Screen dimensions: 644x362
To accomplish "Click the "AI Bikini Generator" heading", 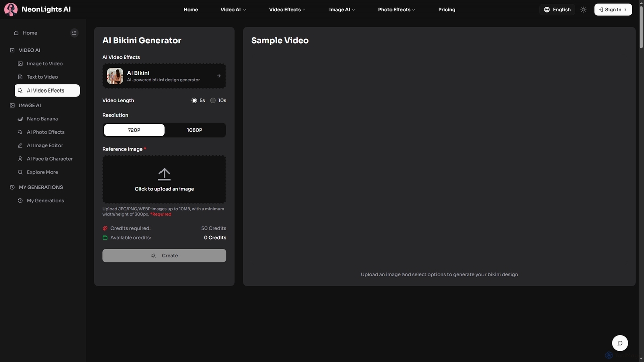I will pyautogui.click(x=141, y=40).
